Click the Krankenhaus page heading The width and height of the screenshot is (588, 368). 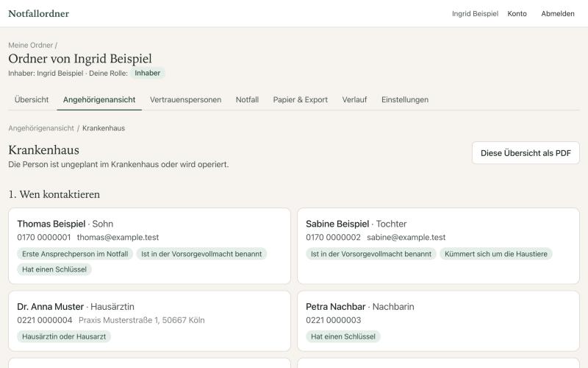43,150
